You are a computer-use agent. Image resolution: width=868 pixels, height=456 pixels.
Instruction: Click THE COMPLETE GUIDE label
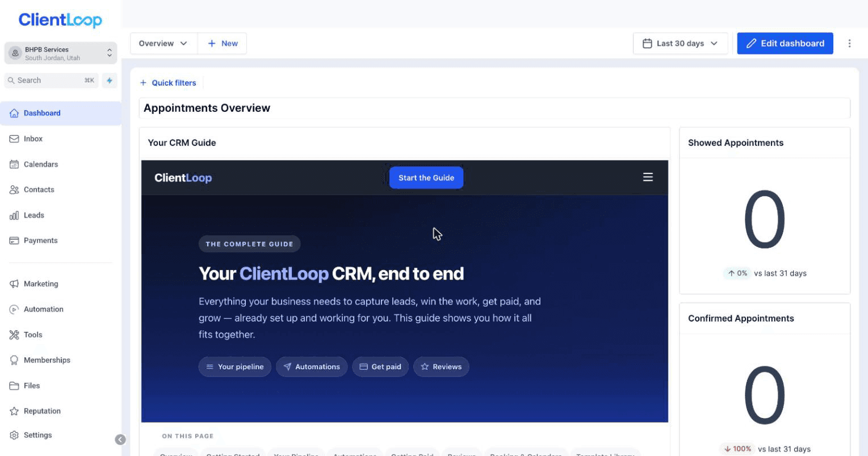click(x=249, y=244)
